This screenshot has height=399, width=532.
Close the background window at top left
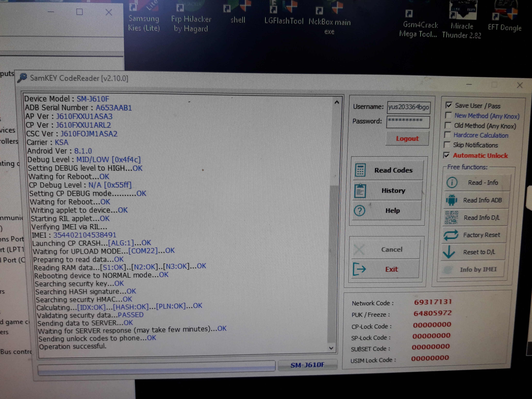pos(109,12)
